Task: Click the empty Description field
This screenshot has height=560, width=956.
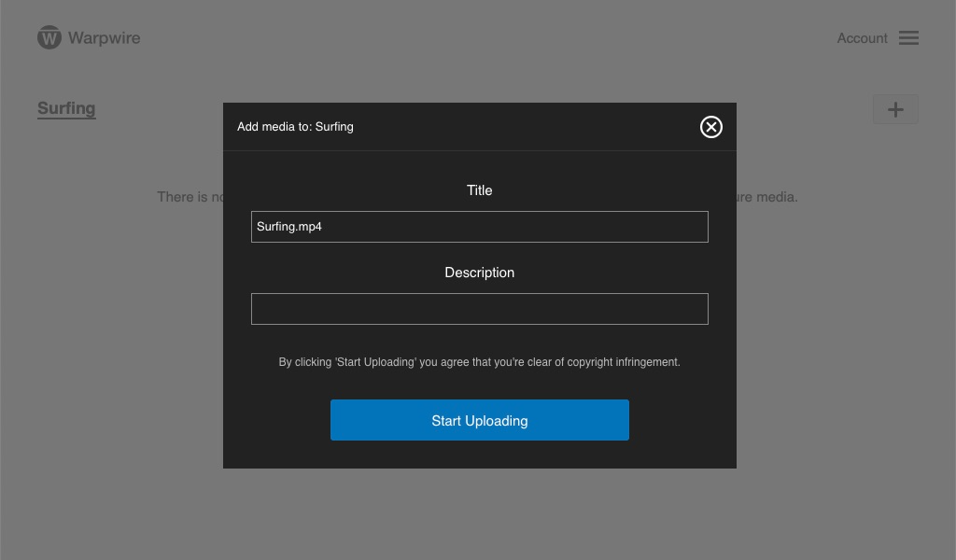Action: tap(479, 309)
